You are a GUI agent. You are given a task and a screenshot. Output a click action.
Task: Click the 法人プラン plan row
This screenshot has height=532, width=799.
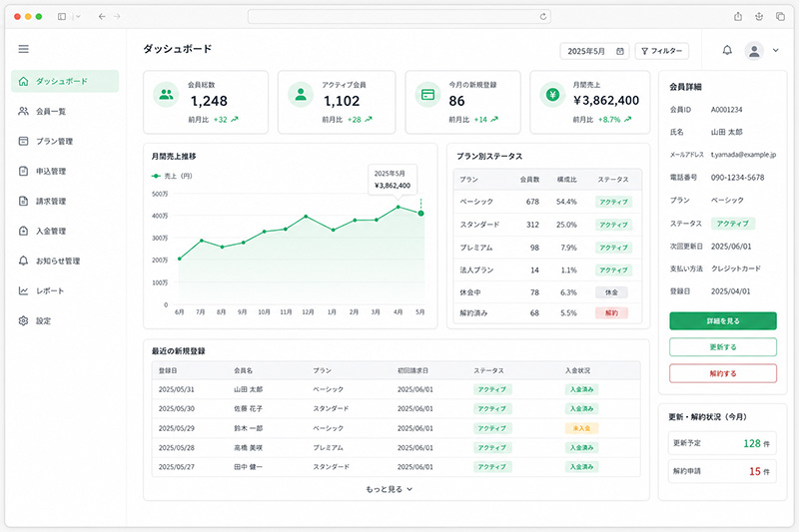(x=547, y=269)
